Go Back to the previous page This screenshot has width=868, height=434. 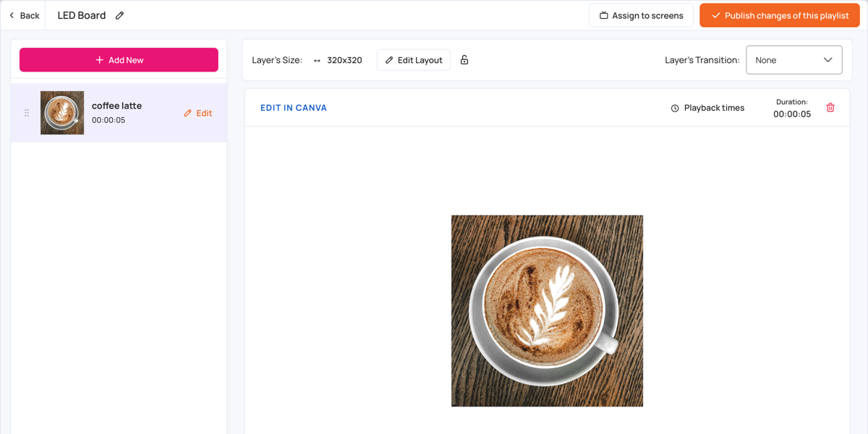(24, 15)
